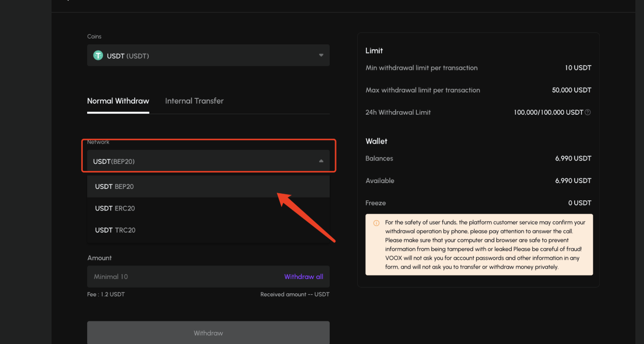The height and width of the screenshot is (344, 644).
Task: Click the 10 USDT minimum limit value
Action: coord(578,68)
